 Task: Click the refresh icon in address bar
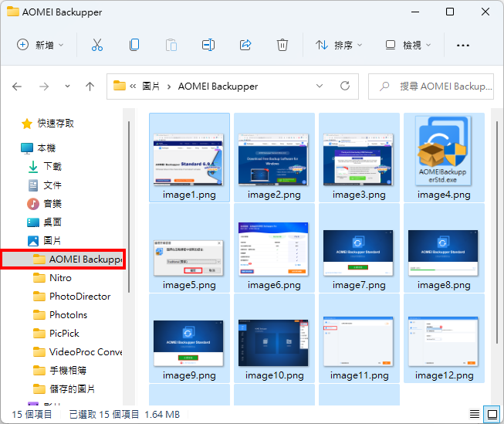click(345, 86)
